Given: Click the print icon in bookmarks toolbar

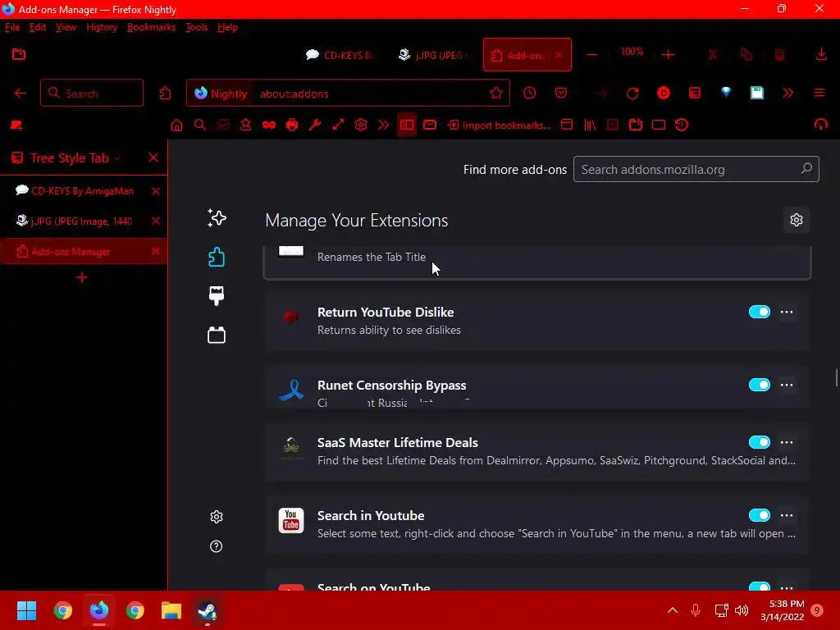Looking at the screenshot, I should [x=292, y=126].
